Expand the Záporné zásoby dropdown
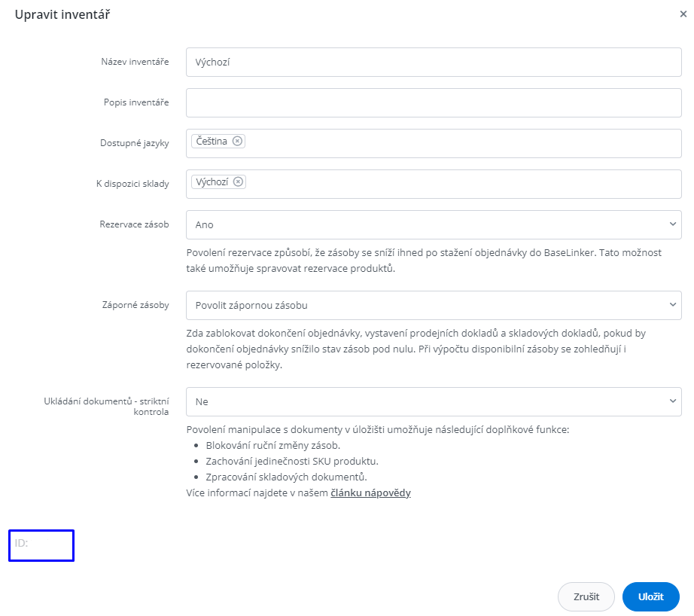Image resolution: width=694 pixels, height=616 pixels. pos(433,305)
